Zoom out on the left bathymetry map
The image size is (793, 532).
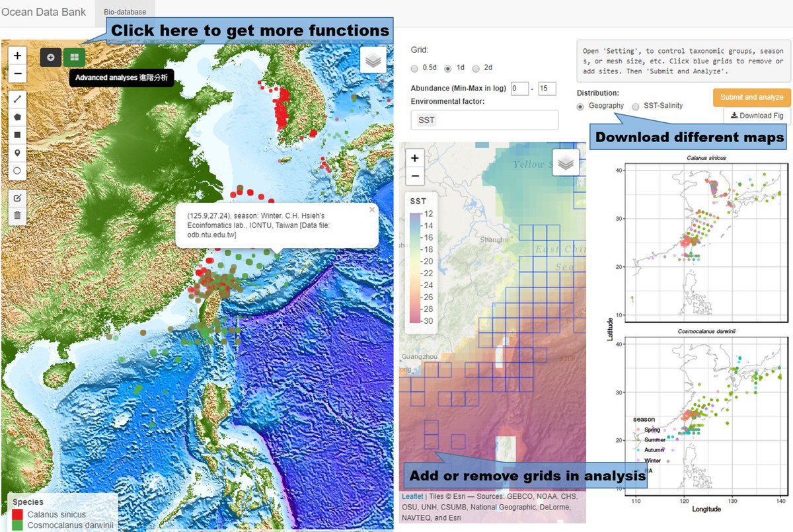point(17,74)
